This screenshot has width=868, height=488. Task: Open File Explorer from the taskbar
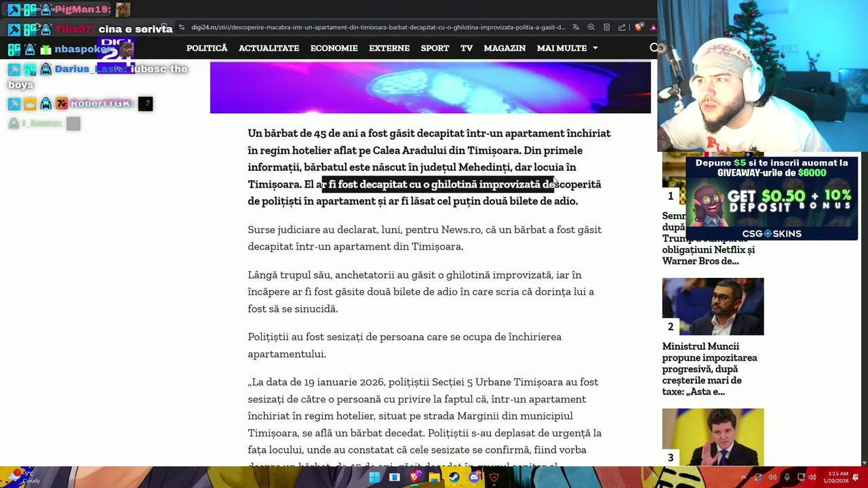tap(434, 477)
